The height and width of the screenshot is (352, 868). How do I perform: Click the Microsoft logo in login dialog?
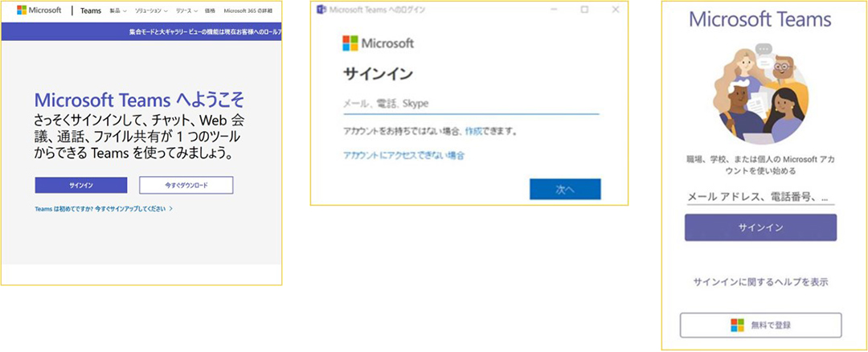tap(378, 43)
